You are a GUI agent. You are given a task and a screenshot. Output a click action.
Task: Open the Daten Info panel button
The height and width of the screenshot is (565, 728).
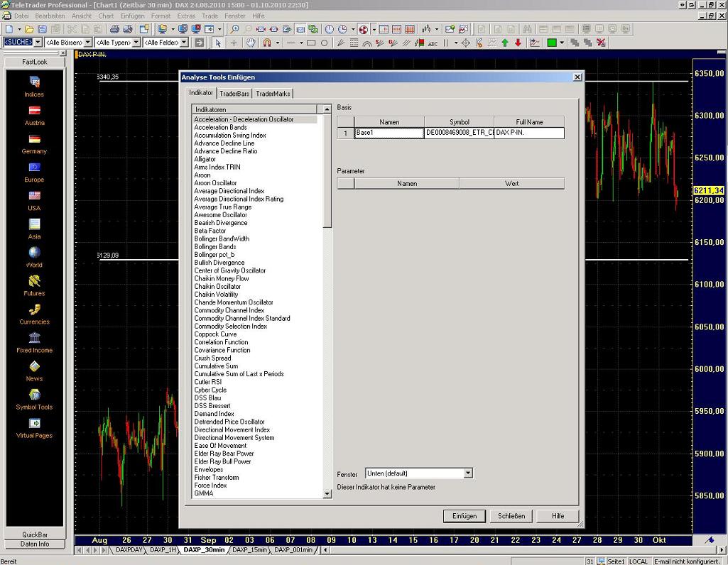point(35,544)
